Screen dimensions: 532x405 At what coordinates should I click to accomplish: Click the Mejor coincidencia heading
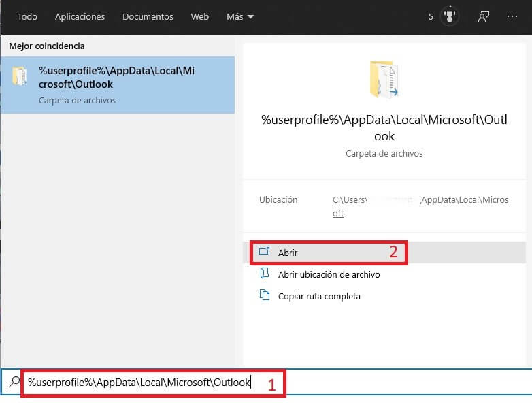pos(47,46)
